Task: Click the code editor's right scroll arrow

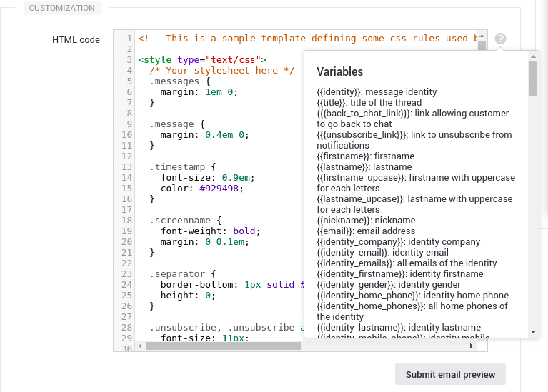Action: (x=471, y=346)
